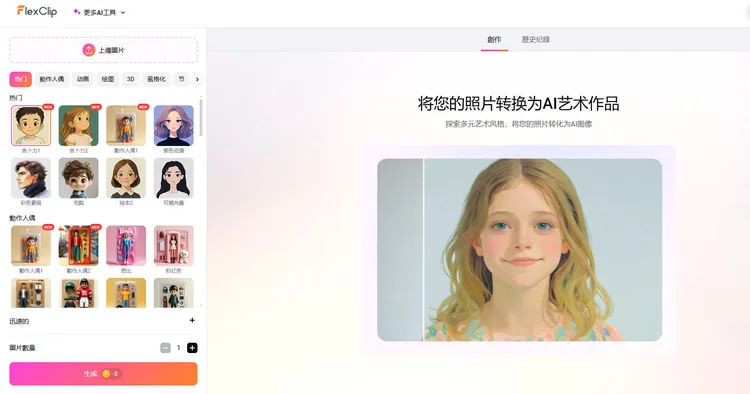This screenshot has width=750, height=394.
Task: Click the NEW badge on 吉卜力1
Action: click(48, 107)
